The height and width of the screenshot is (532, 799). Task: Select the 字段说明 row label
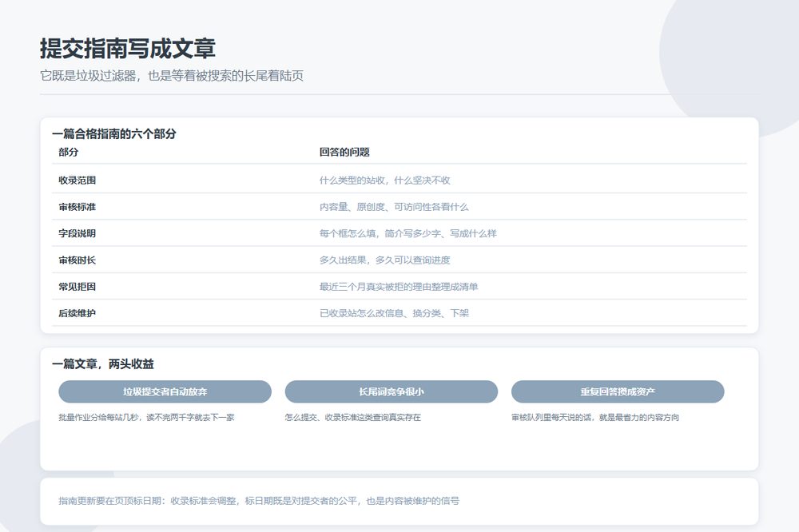pos(77,233)
